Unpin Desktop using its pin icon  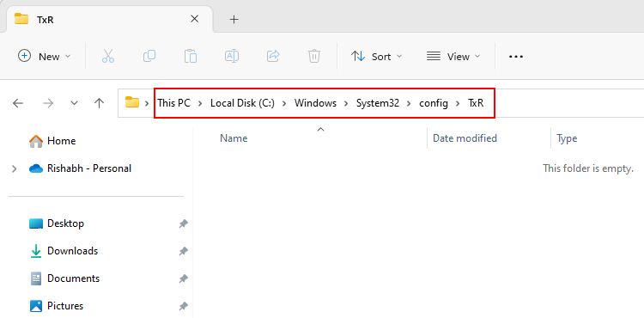[x=183, y=224]
